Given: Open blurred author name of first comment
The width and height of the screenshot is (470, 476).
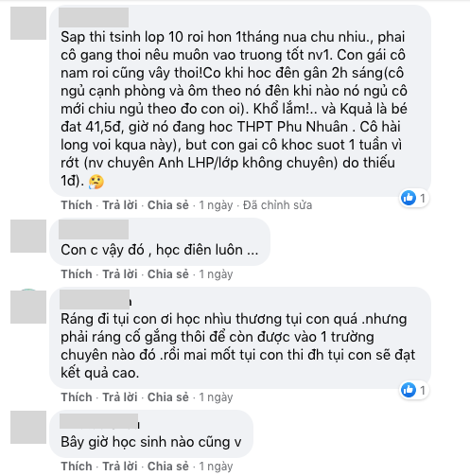Looking at the screenshot, I should coord(94,17).
